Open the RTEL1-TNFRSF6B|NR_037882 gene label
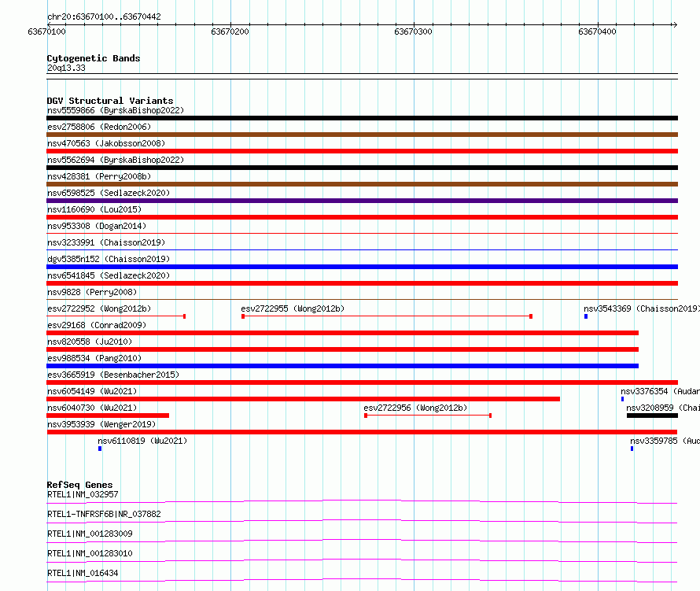 pos(104,514)
